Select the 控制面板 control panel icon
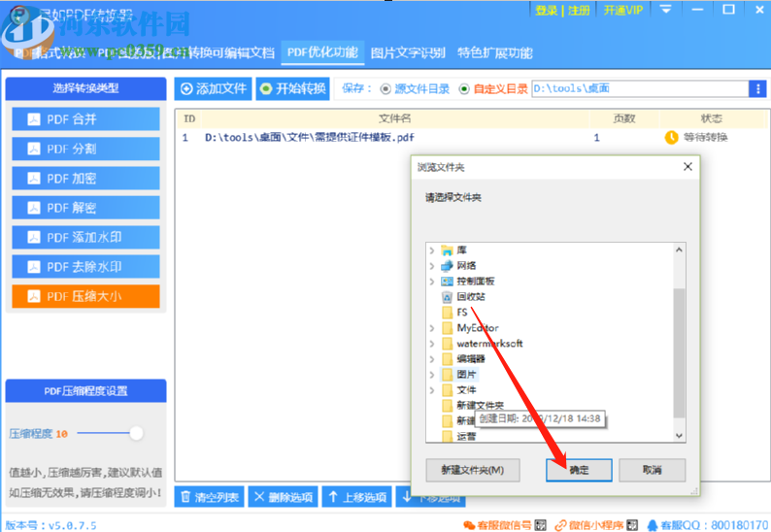Viewport: 771px width, 532px height. (447, 282)
